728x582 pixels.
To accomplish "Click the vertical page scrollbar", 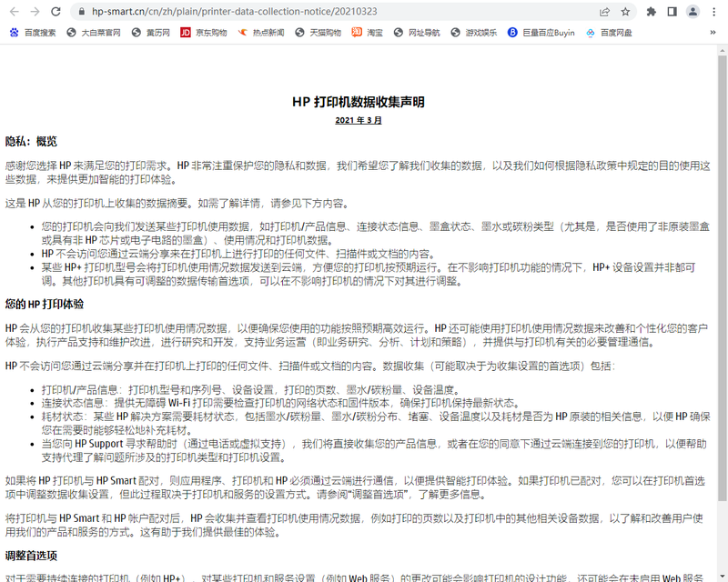I will coord(722,273).
